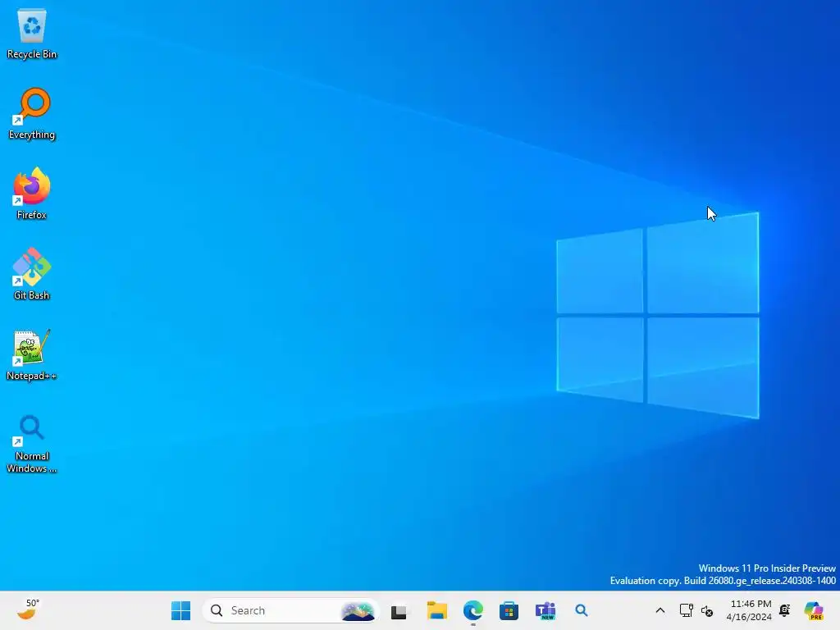Open the network status tray icon
The image size is (840, 630).
[687, 610]
